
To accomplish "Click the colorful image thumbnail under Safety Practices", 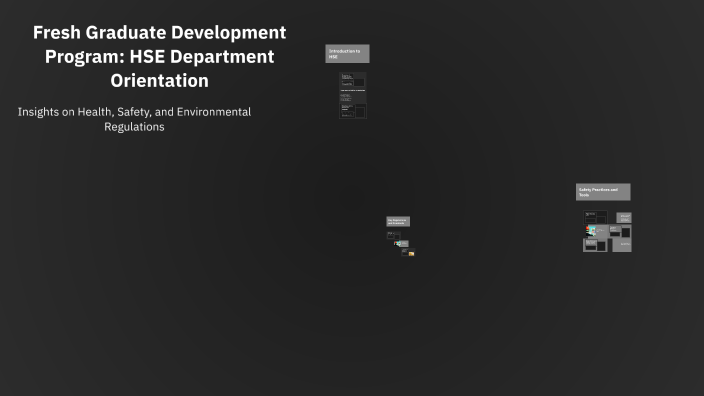I will 591,231.
